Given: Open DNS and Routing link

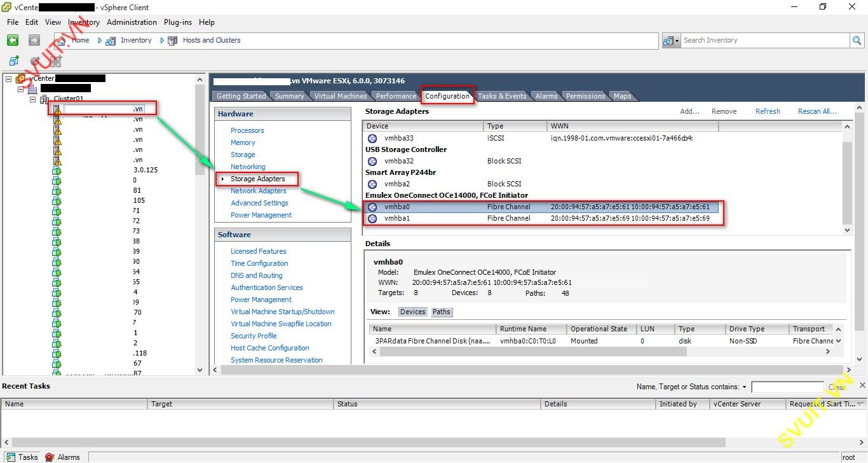Looking at the screenshot, I should tap(257, 275).
